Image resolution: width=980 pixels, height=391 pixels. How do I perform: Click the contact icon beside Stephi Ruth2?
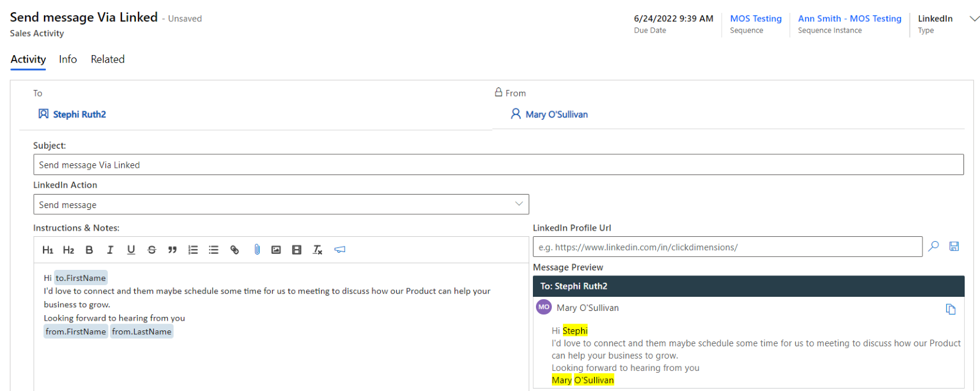(x=43, y=114)
